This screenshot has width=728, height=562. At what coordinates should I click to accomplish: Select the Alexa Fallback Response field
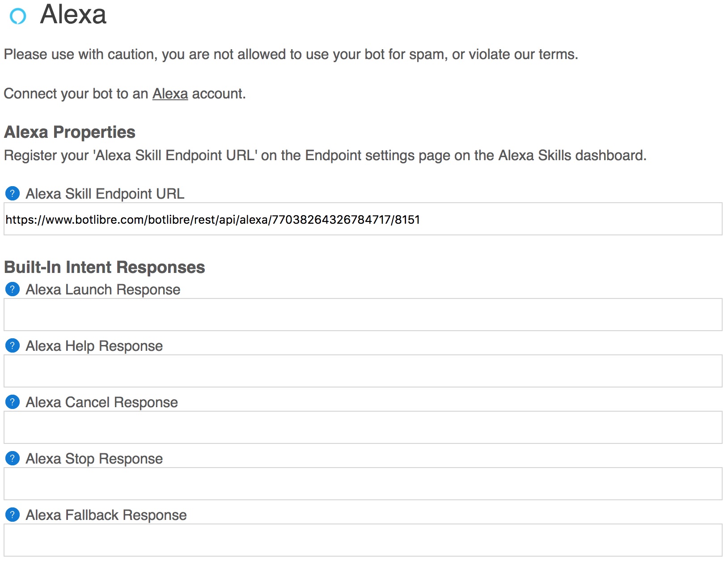click(x=363, y=541)
